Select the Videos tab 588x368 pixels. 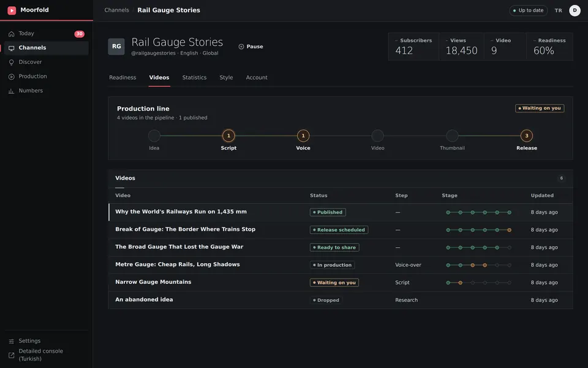coord(159,77)
